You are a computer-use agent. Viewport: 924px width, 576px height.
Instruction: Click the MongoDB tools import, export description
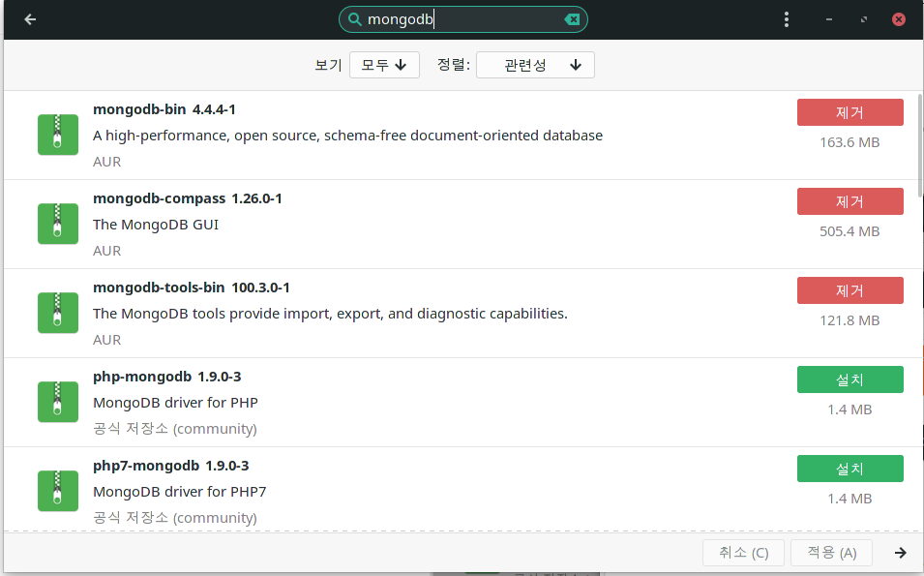330,314
